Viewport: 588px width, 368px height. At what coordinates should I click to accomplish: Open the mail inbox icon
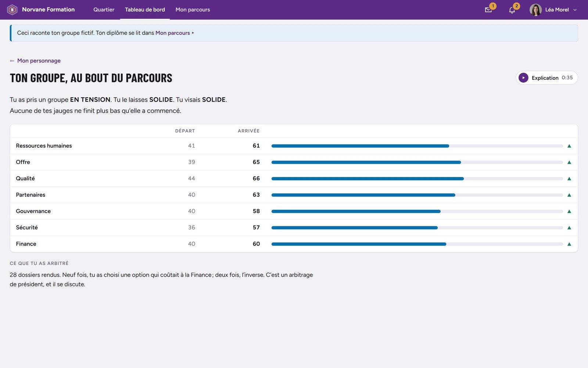[488, 10]
